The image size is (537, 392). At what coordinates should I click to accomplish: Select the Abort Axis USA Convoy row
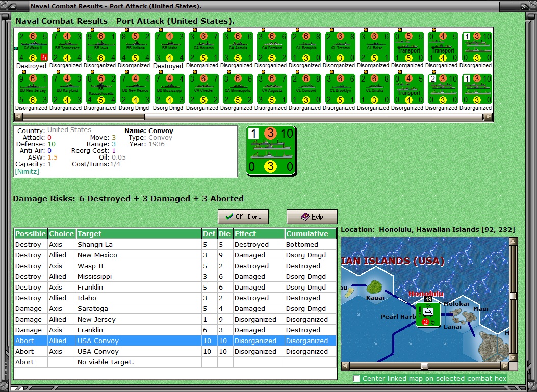(x=175, y=352)
